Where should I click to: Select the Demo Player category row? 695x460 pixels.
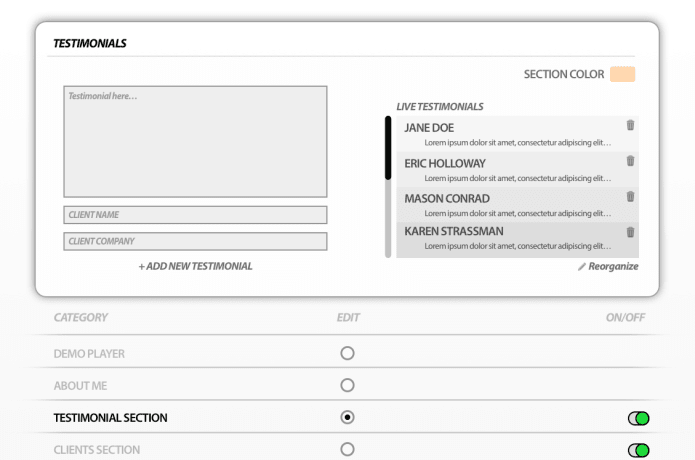(x=89, y=354)
